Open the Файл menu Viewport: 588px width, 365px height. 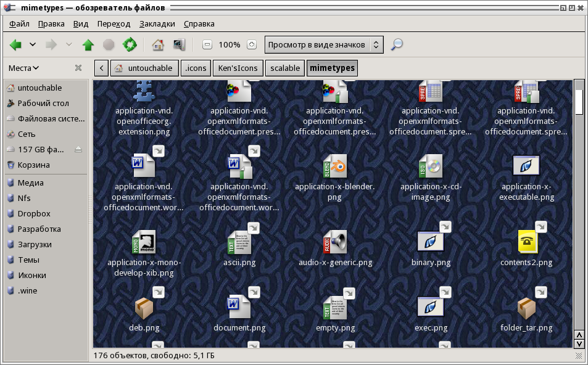(19, 24)
